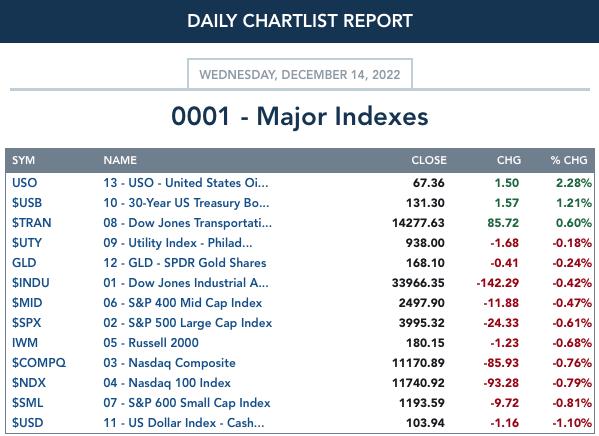Open the S&P 600 Small Cap Index link
Image resolution: width=599 pixels, height=436 pixels.
pos(187,403)
